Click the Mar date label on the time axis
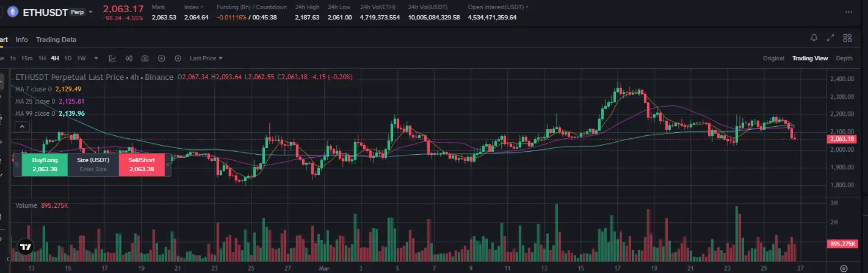 coord(324,268)
